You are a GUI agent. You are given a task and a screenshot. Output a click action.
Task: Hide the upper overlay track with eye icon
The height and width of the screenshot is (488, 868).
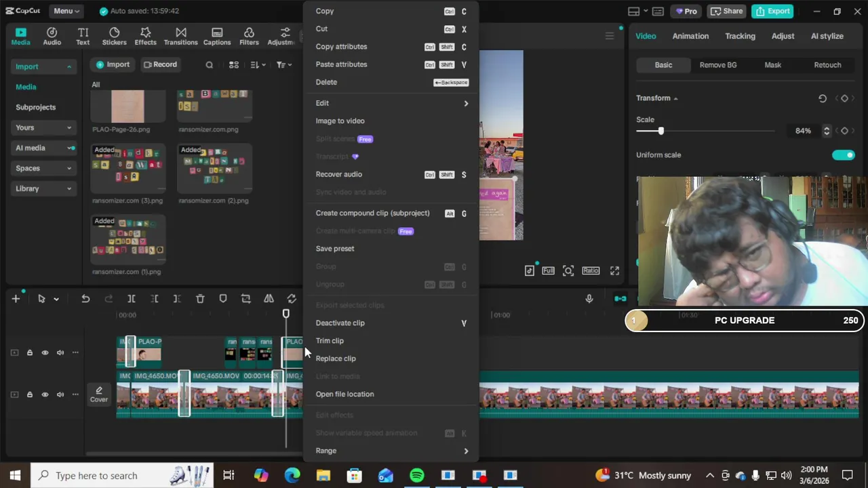(x=45, y=352)
